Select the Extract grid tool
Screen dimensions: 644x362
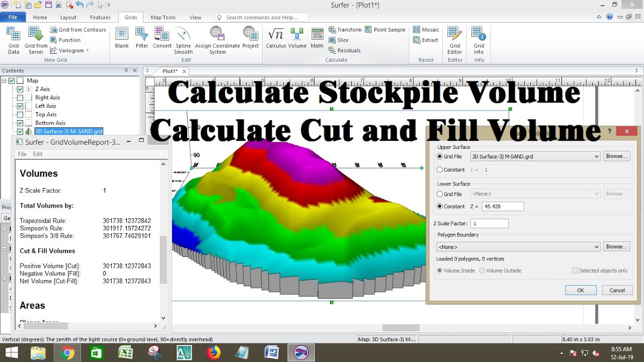[x=426, y=40]
